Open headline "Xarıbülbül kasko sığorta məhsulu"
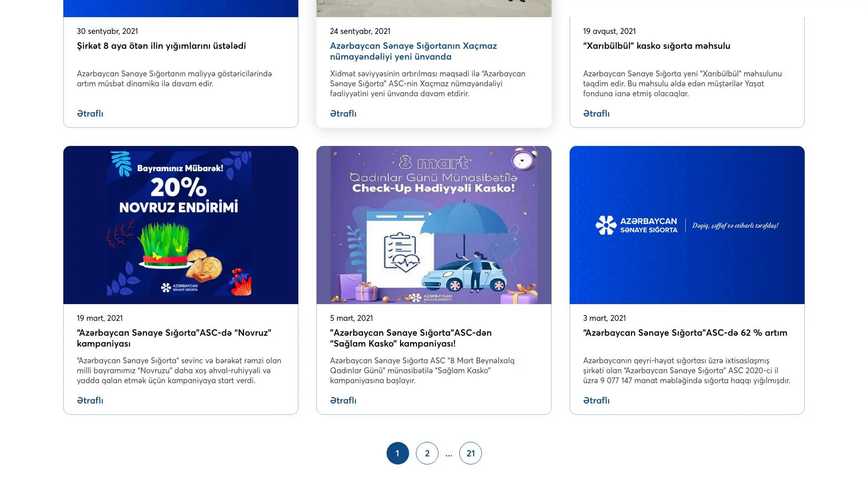 (657, 46)
